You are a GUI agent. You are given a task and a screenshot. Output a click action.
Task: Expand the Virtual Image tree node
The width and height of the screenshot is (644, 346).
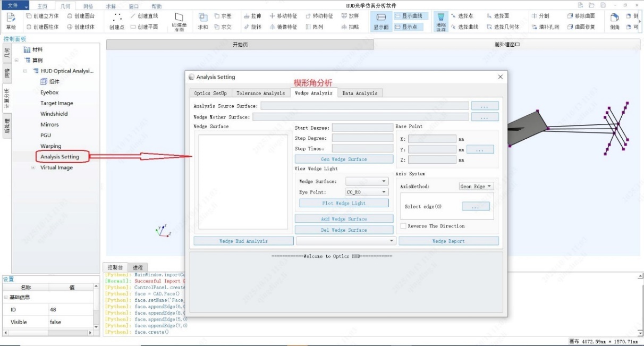(x=33, y=168)
